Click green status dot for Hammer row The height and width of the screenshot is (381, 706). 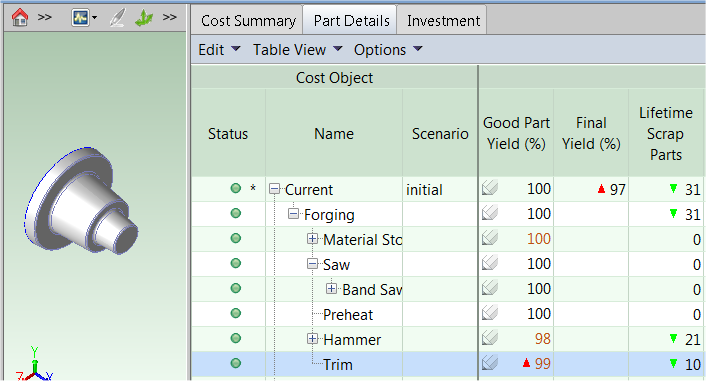[235, 338]
